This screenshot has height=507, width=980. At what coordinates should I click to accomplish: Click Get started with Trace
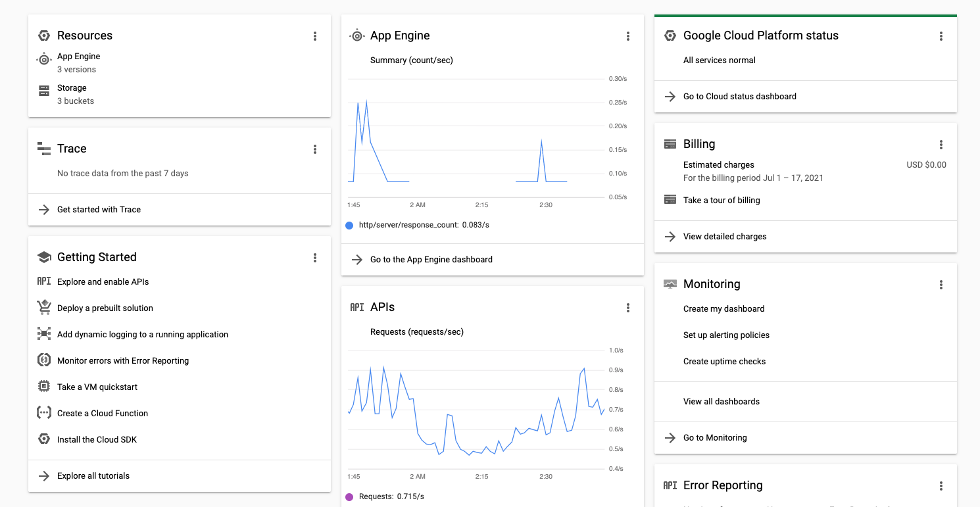99,210
